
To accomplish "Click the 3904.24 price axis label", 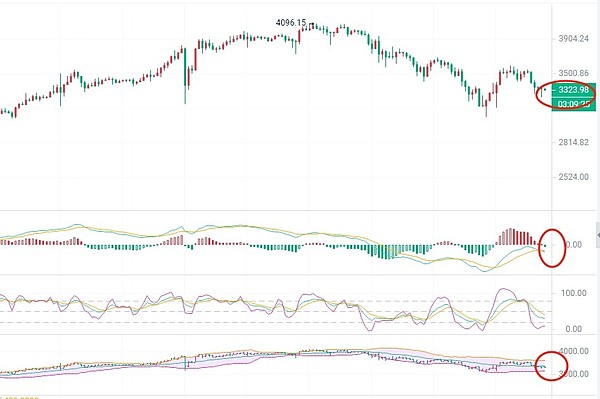I will [574, 39].
